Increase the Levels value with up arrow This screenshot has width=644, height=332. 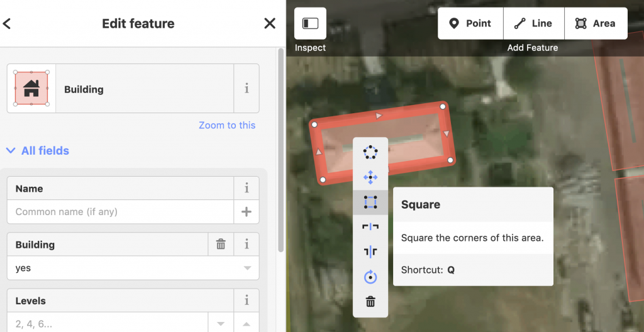tap(247, 324)
